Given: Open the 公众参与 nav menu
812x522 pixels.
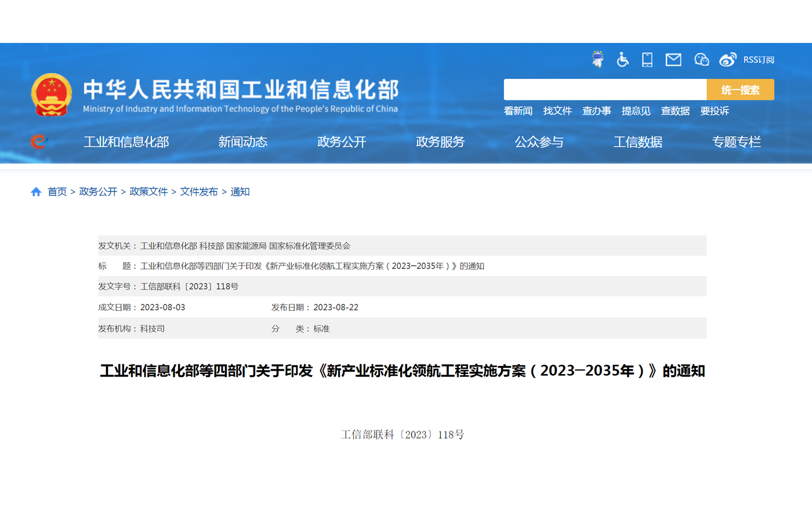Looking at the screenshot, I should click(539, 142).
